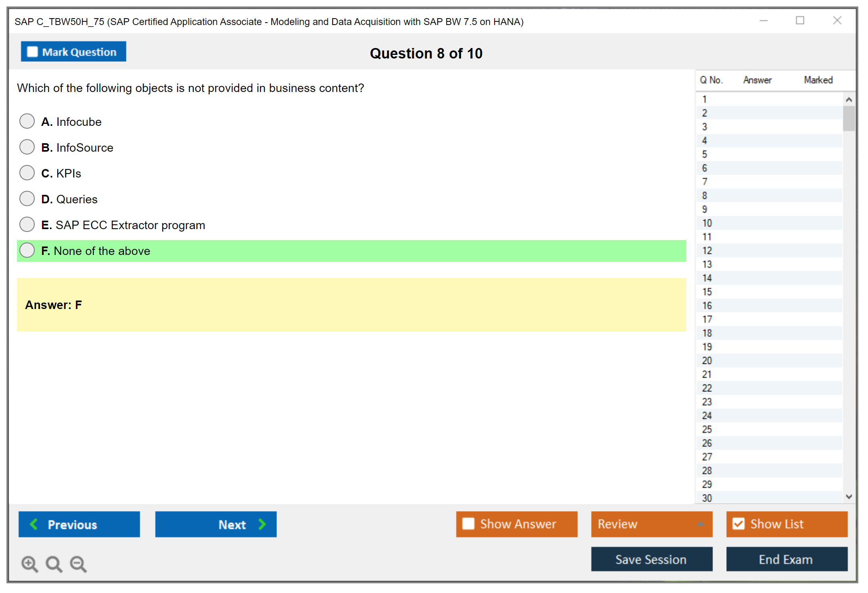The image size is (868, 593).
Task: Click the zoom in magnifier icon
Action: coord(29,564)
